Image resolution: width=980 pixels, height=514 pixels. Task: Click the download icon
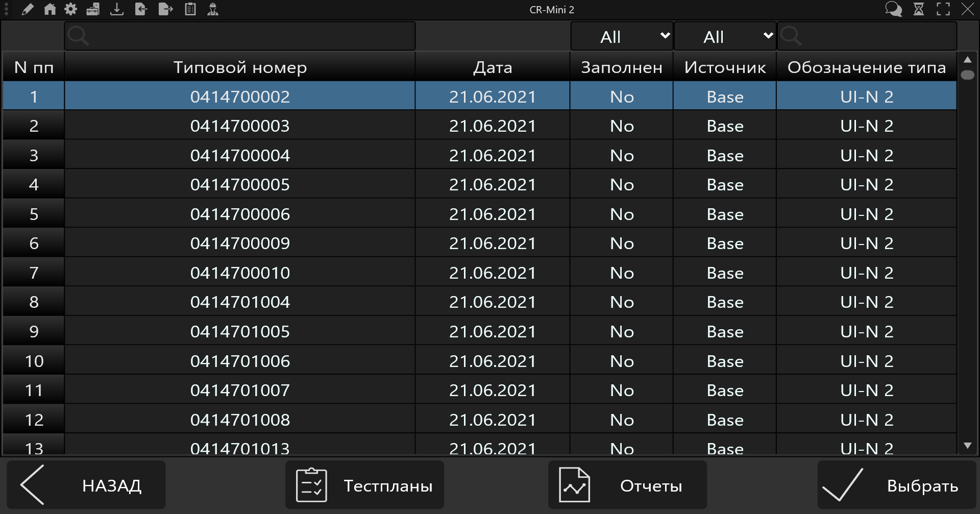click(117, 9)
